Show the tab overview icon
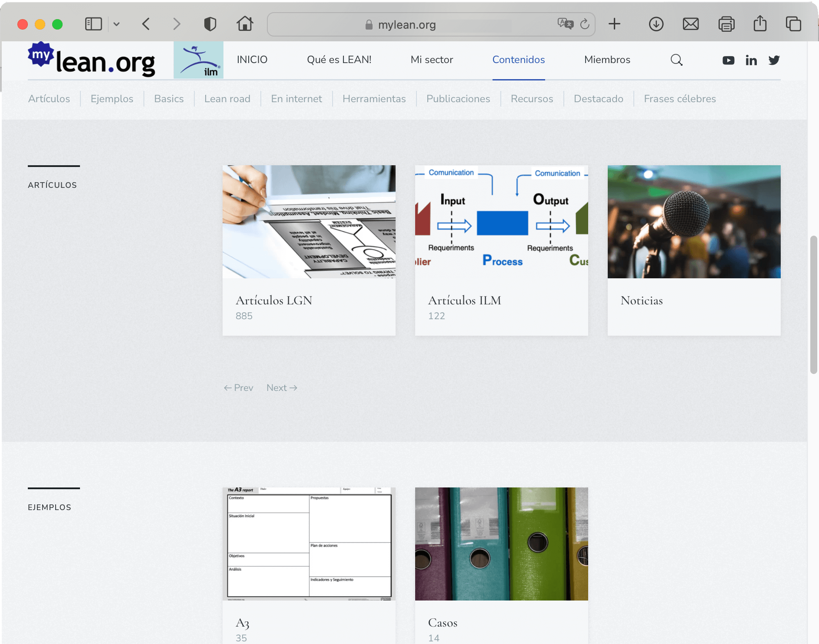This screenshot has width=819, height=644. point(793,24)
